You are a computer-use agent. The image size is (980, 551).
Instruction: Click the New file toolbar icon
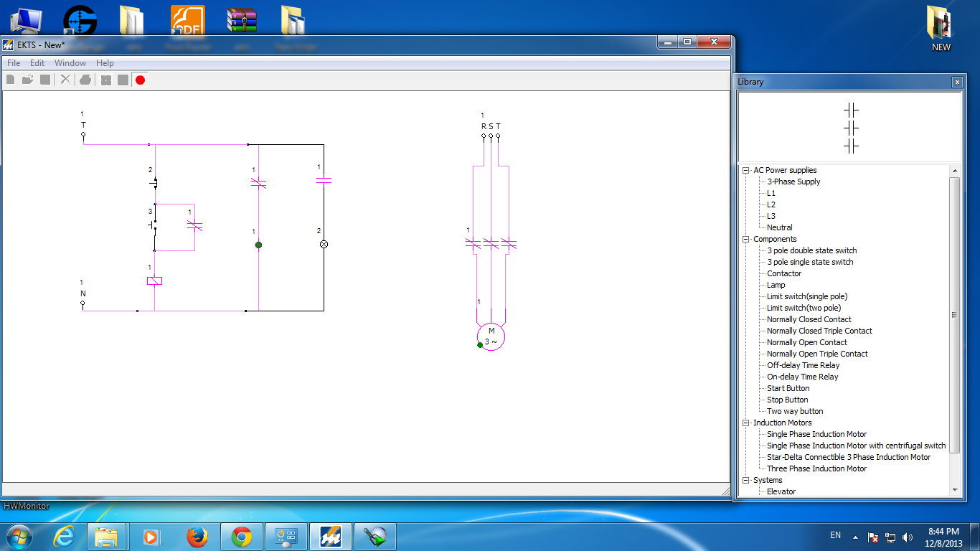pos(11,80)
